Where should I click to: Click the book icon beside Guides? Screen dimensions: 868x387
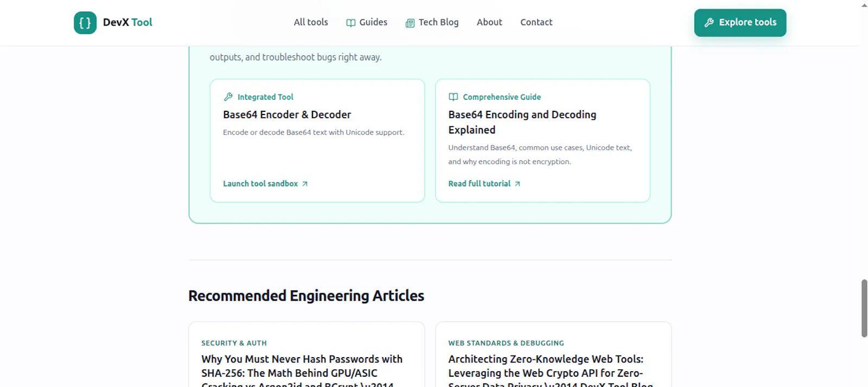(351, 23)
